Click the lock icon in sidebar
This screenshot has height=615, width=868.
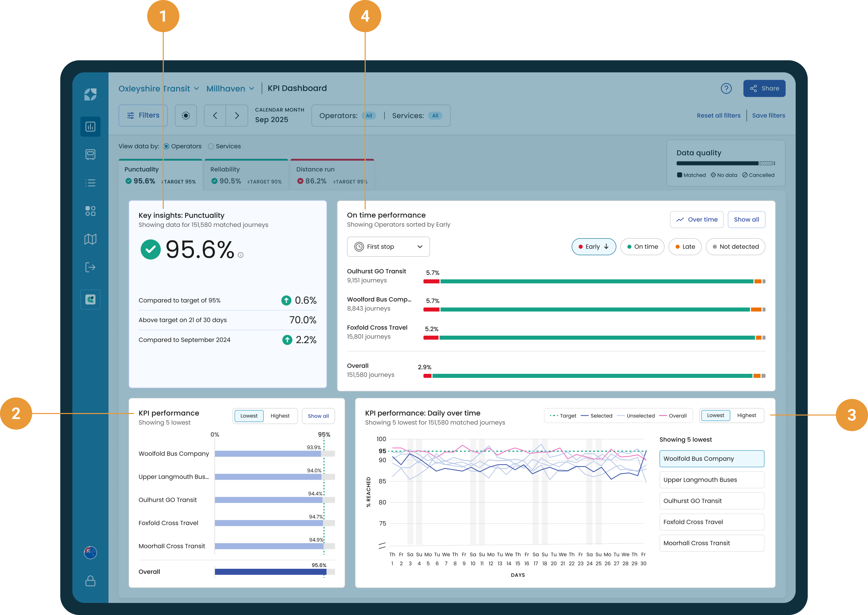tap(90, 580)
